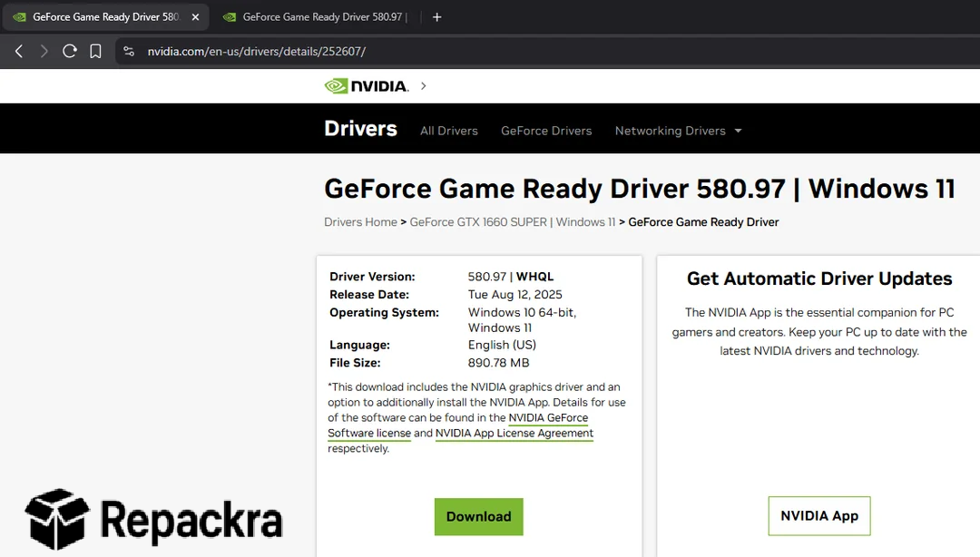Click the file size 890.78 MB value
The image size is (980, 557).
tap(499, 363)
